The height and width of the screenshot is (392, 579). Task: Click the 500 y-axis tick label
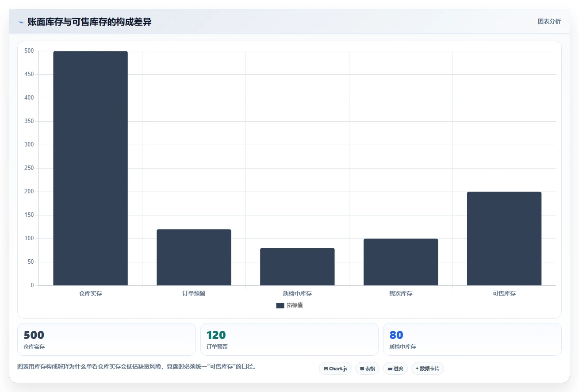[29, 51]
